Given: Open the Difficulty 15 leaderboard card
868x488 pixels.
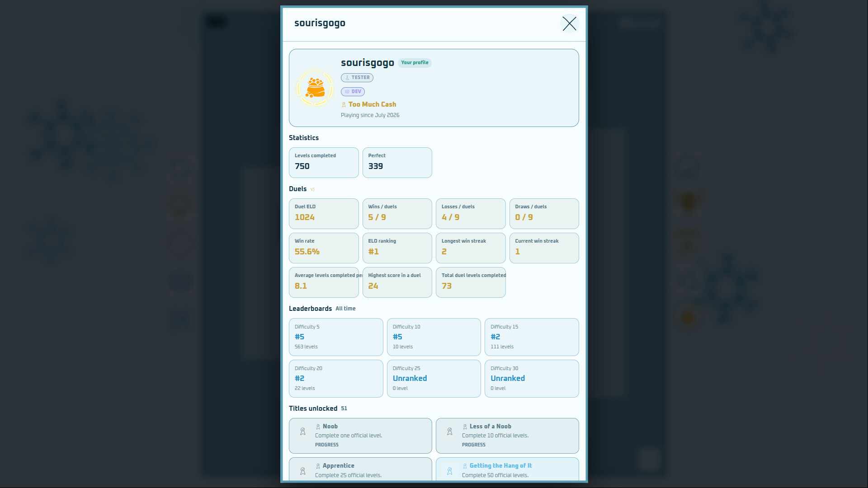Looking at the screenshot, I should [x=532, y=337].
